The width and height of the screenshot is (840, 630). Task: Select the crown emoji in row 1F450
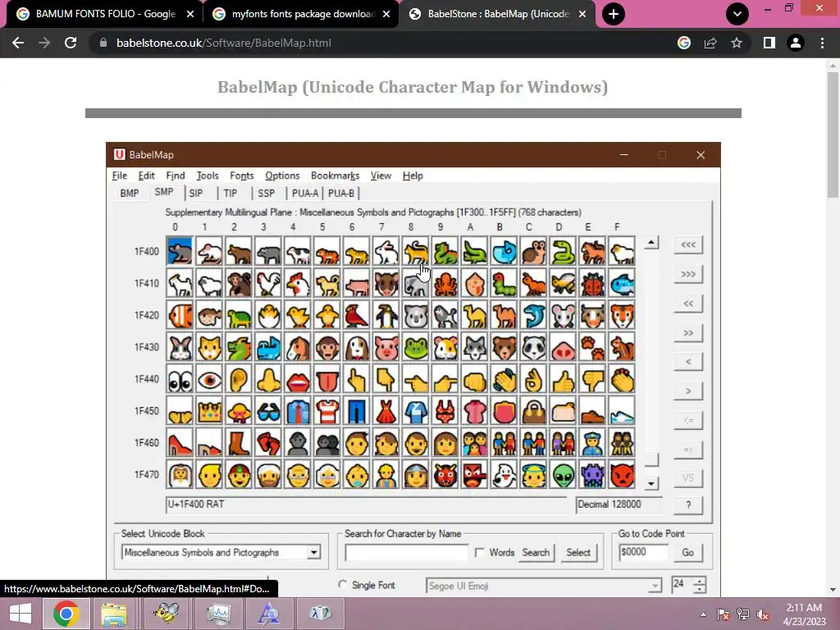click(x=209, y=411)
